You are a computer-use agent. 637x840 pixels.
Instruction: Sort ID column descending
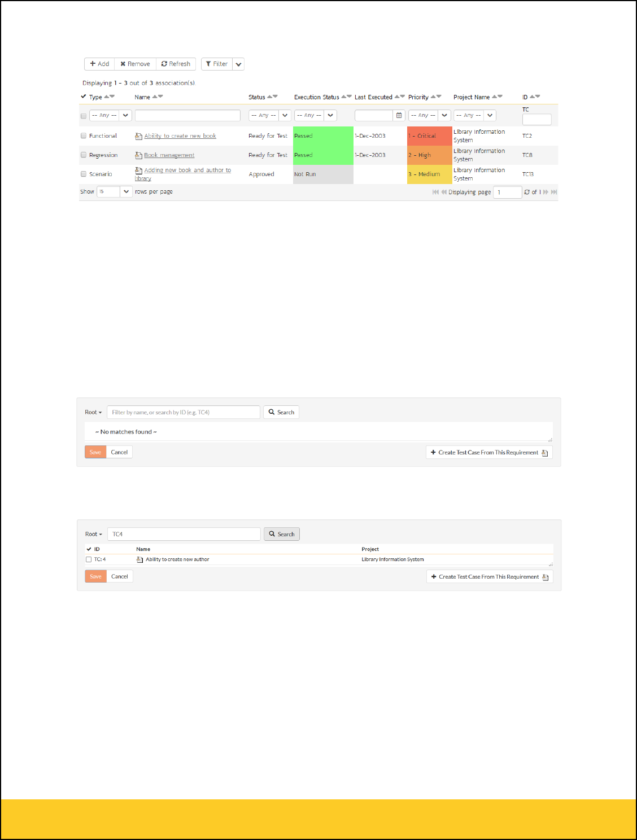click(538, 97)
